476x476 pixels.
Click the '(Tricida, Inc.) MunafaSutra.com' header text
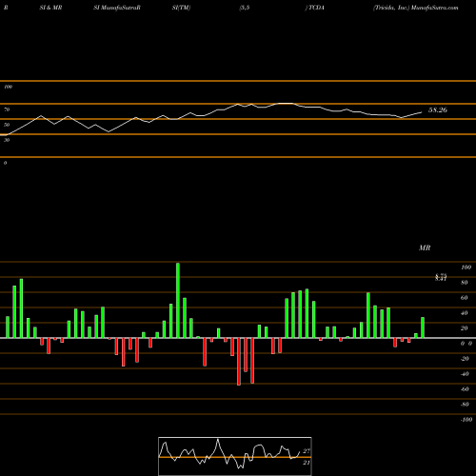(416, 8)
